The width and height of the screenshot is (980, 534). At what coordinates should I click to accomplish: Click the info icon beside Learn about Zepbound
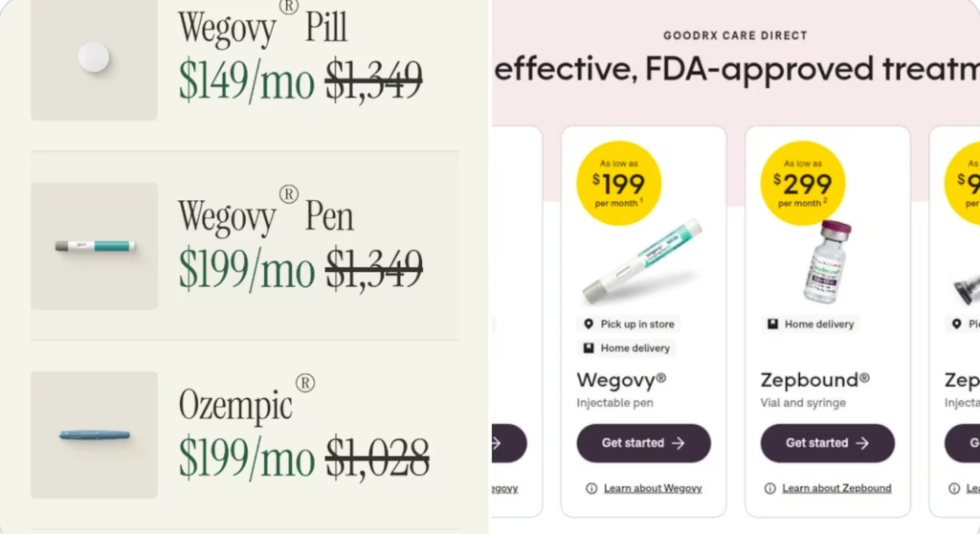(770, 488)
